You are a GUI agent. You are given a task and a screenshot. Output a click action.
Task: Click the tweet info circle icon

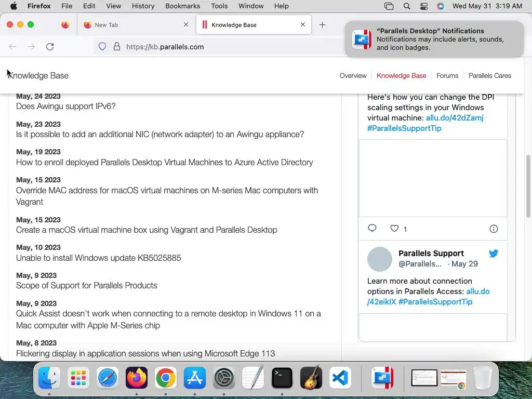(494, 229)
